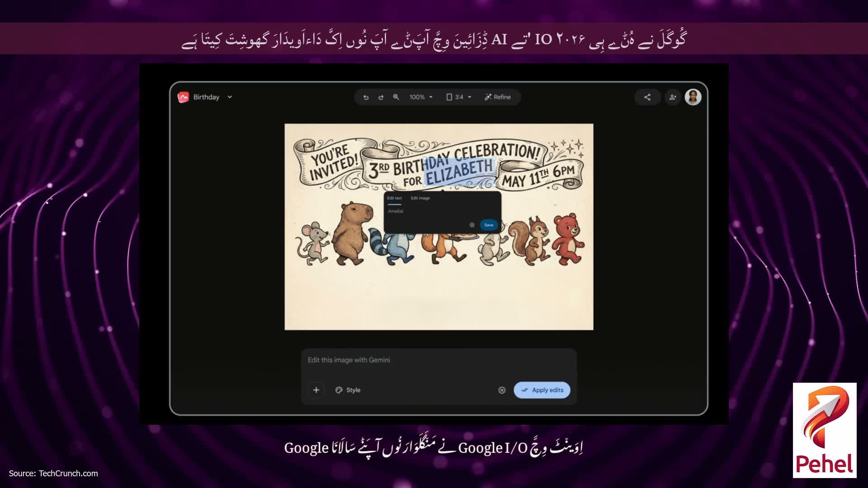Click the Refine magic wand button
Image resolution: width=868 pixels, height=488 pixels.
coord(497,97)
